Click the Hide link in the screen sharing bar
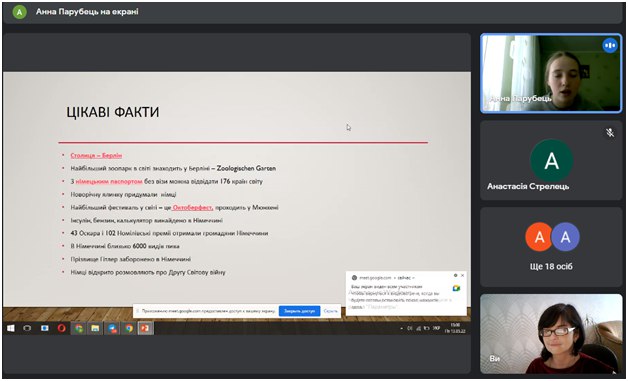 (x=330, y=311)
